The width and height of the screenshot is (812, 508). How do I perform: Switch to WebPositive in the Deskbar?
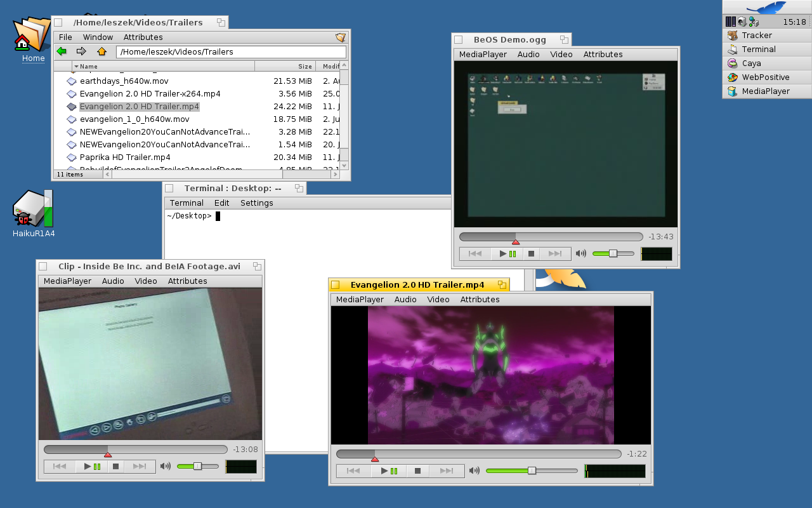click(x=766, y=77)
